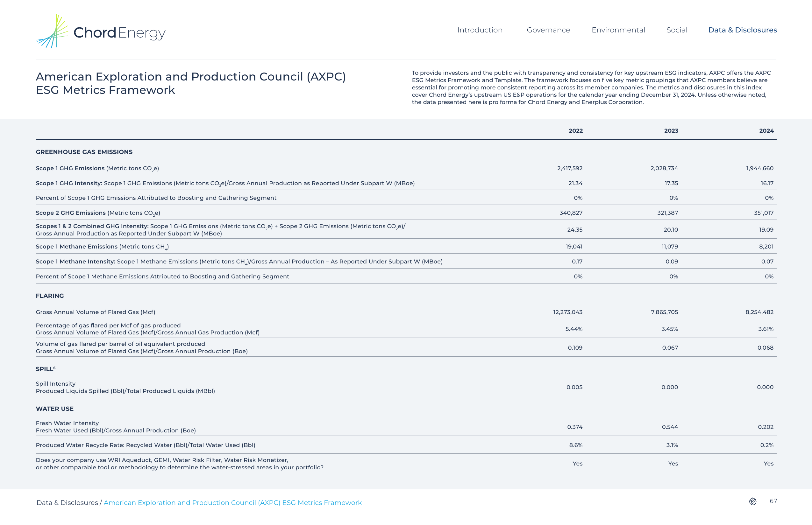Click Scope 1 GHG Intensity value 17.35
Viewport: 812px width, 525px height.
tap(671, 183)
